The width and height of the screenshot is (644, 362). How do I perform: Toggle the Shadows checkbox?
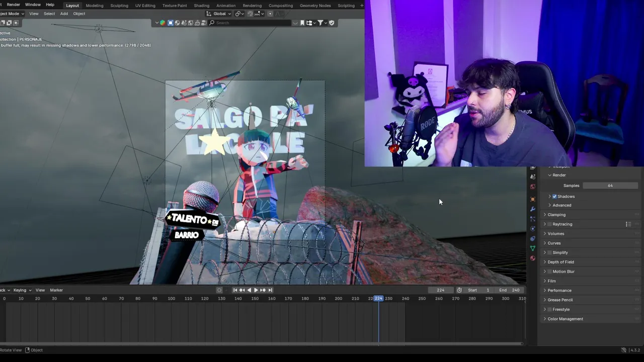[x=554, y=197]
